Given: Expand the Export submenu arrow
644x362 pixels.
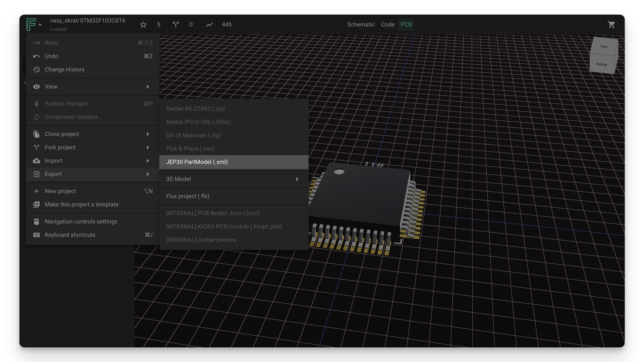Looking at the screenshot, I should pos(148,174).
